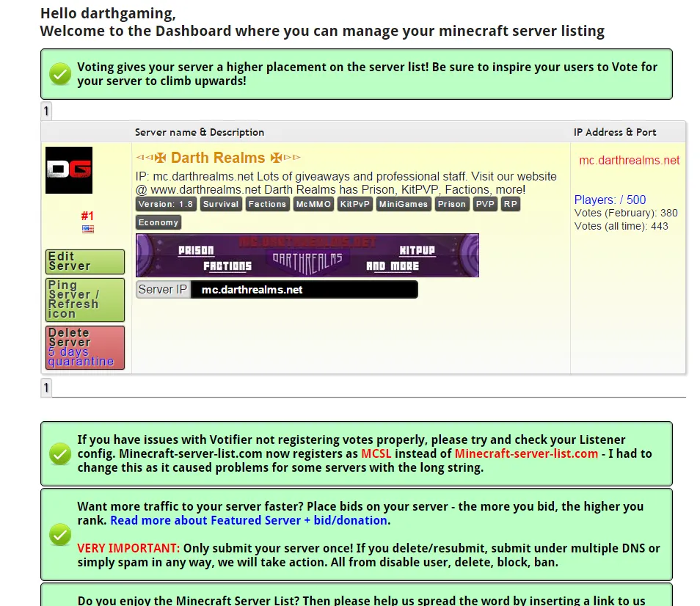Viewport: 700px width, 606px height.
Task: Follow the Read more about Featured Server link
Action: (249, 520)
